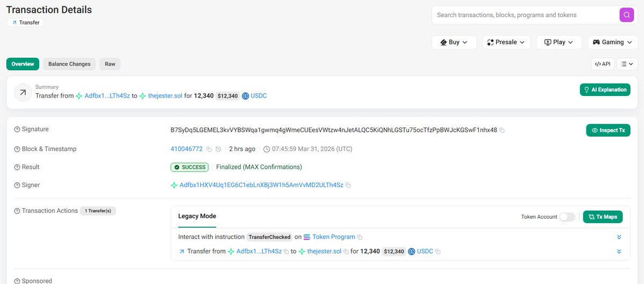Click the AI Explanation button
The height and width of the screenshot is (284, 644).
(x=605, y=89)
